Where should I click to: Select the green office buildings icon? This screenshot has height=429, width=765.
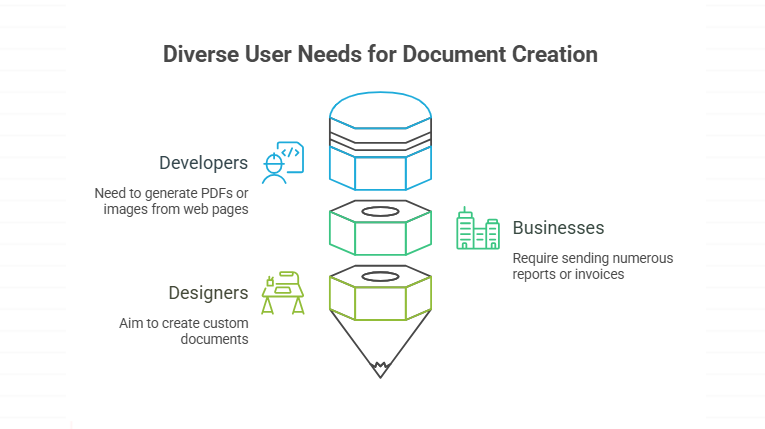[x=477, y=228]
